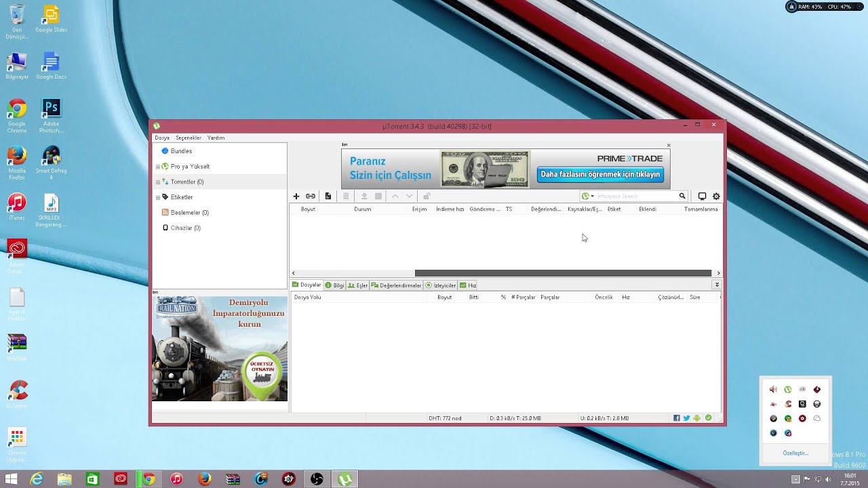The image size is (868, 488).
Task: Switch to the İzleyiciler tab
Action: tap(441, 285)
